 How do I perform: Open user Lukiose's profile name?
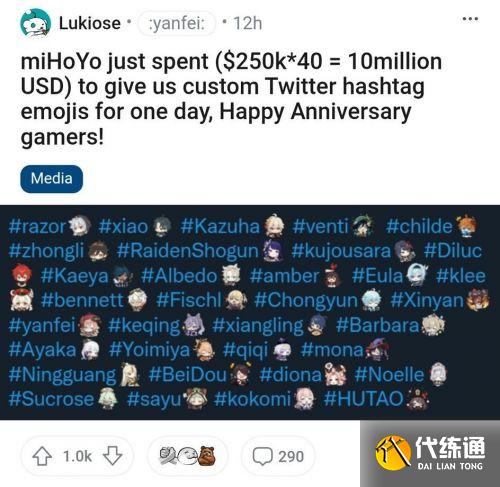coord(90,23)
